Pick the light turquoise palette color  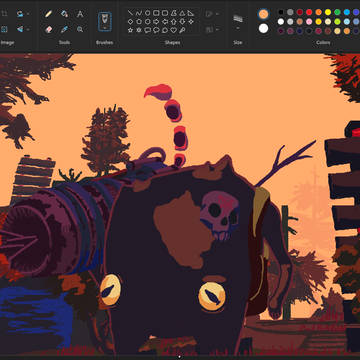tap(347, 22)
